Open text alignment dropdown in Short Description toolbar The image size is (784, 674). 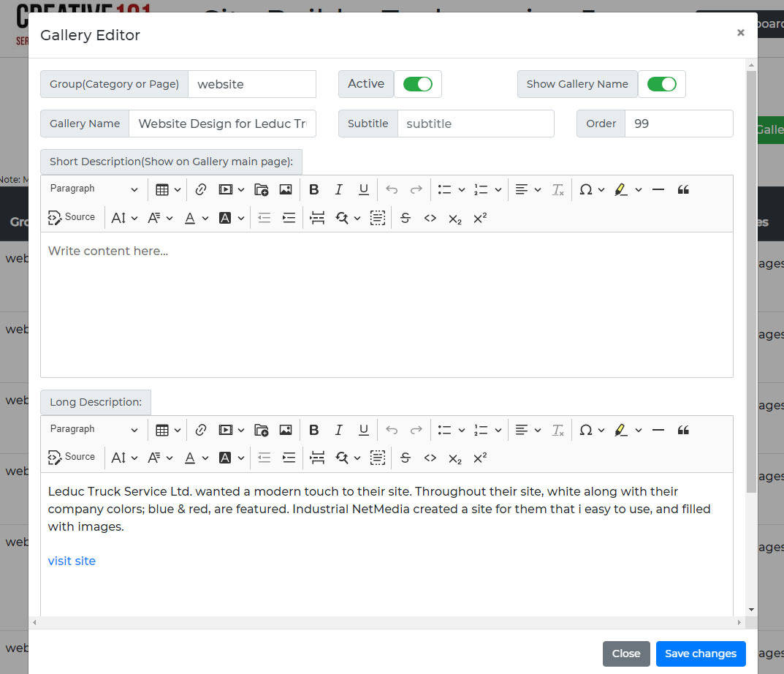pyautogui.click(x=528, y=189)
